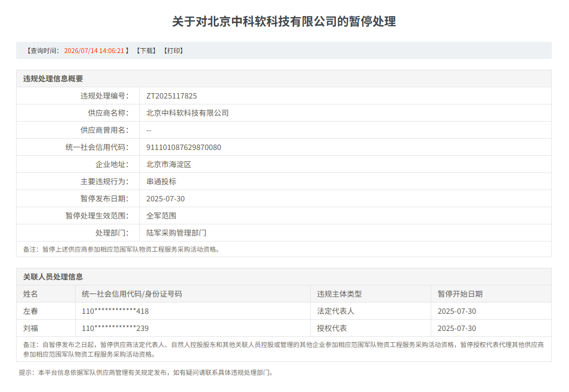Click the label 暂停处理生效范围
Screen dimensions: 569x392
97,216
